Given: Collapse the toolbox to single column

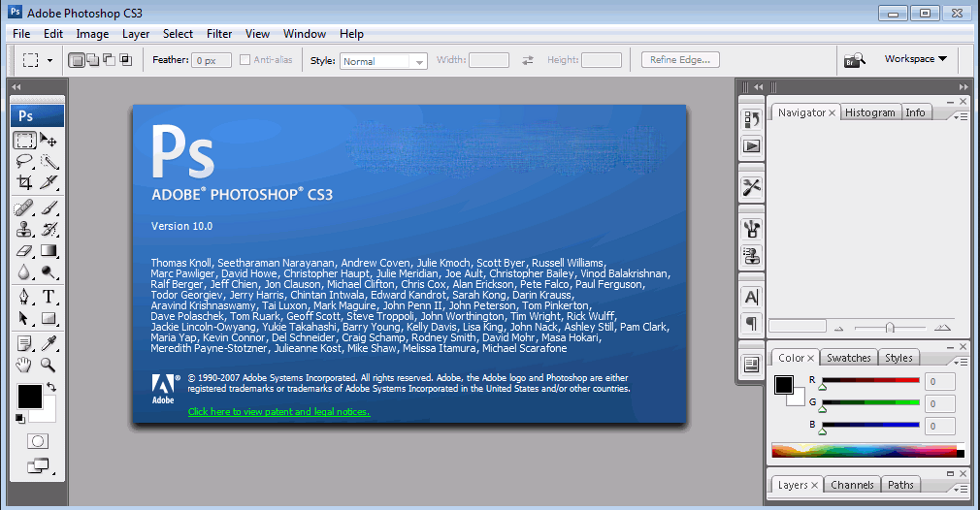Looking at the screenshot, I should point(16,86).
